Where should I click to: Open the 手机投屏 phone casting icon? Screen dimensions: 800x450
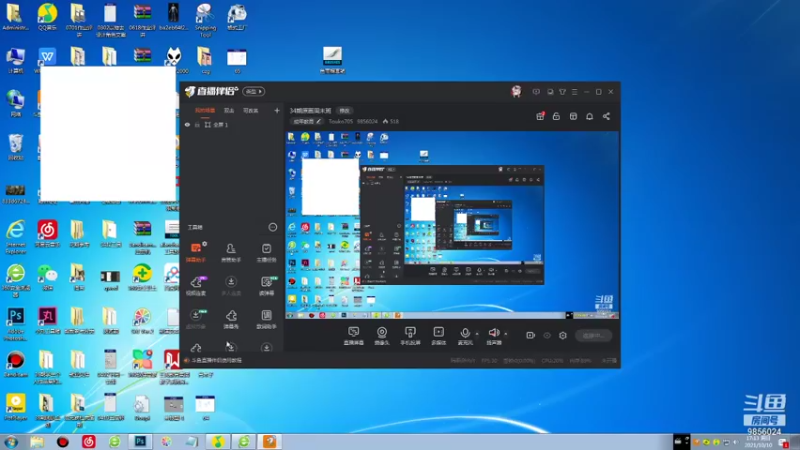410,336
